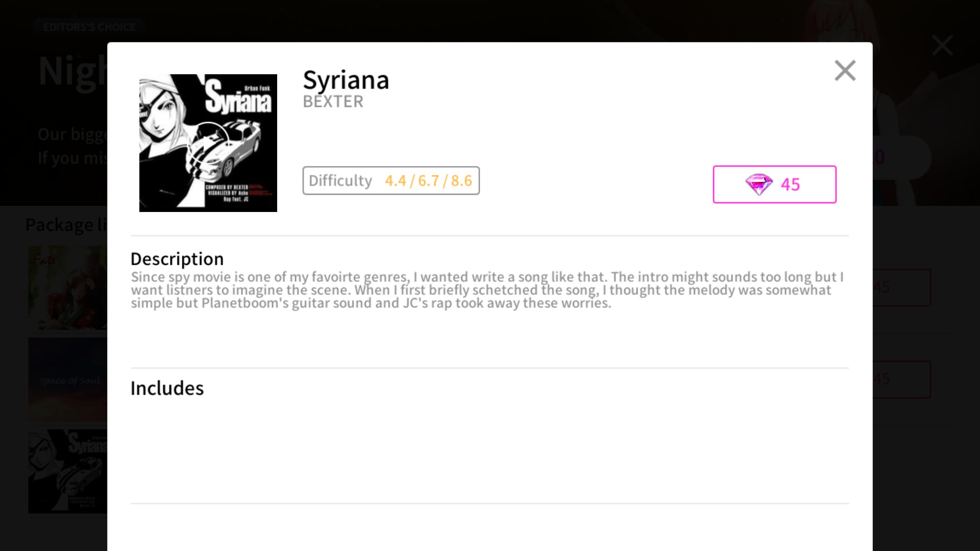
Task: Click the Package list heading in background
Action: click(66, 225)
